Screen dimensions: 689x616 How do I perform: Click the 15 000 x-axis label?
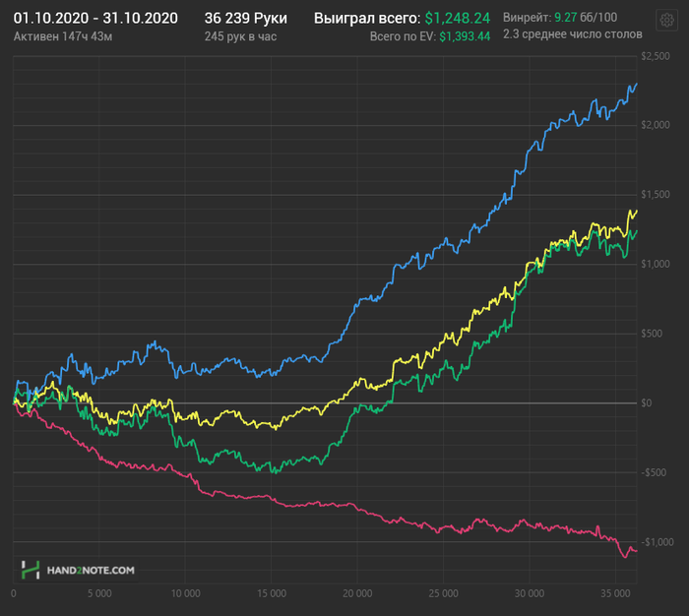click(272, 593)
